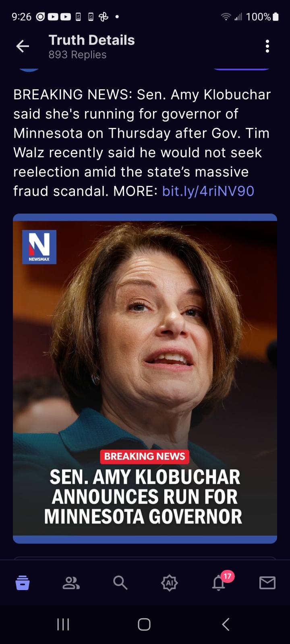
Task: Open notifications bell with 17 badge
Action: (x=219, y=582)
